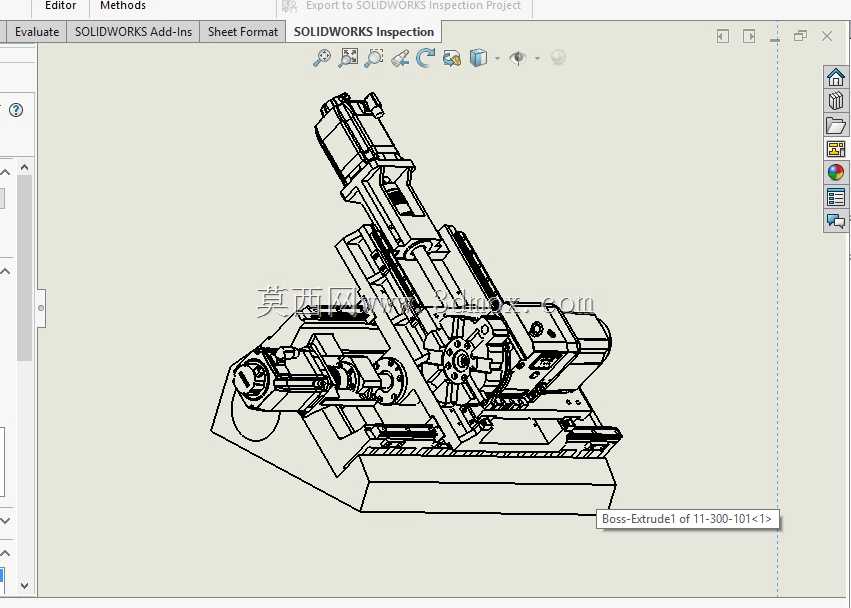Select the Zoom to Area dashed-box icon

373,58
